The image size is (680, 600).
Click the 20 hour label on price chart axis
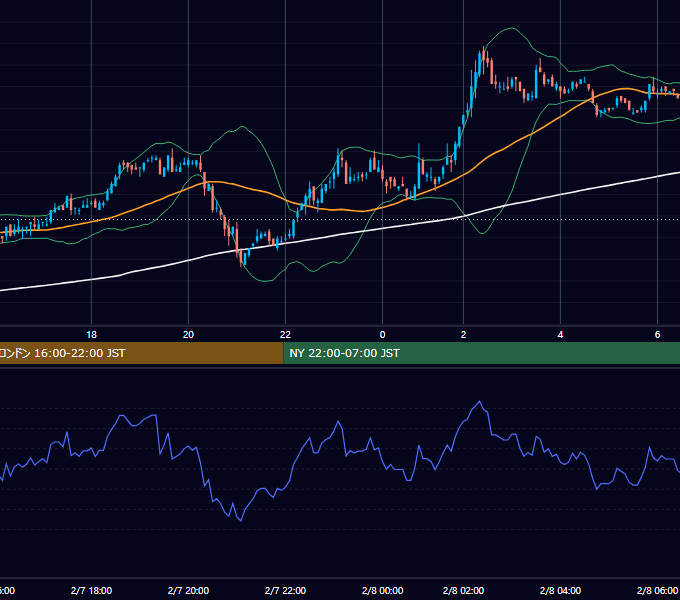pos(188,335)
